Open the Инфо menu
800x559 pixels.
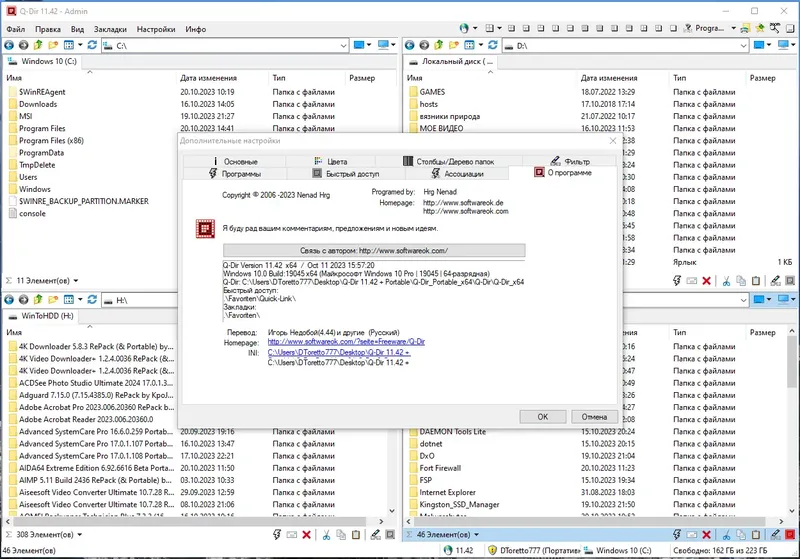coord(196,29)
